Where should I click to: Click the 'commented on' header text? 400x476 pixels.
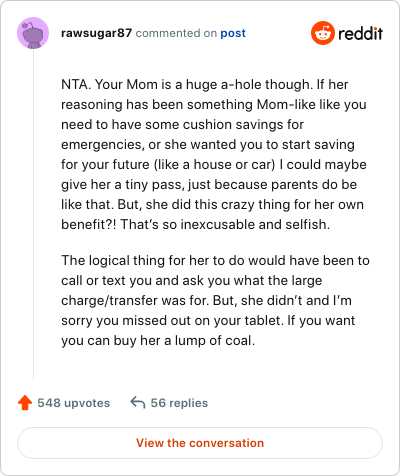point(176,33)
